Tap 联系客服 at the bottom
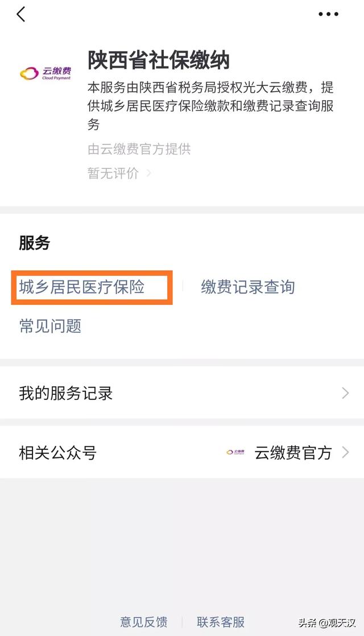The image size is (364, 636). (221, 622)
